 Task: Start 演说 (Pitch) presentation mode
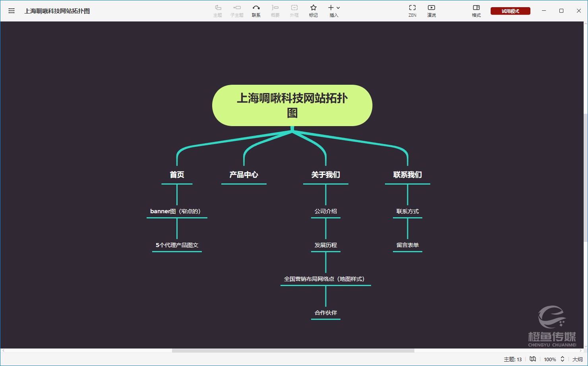point(431,11)
